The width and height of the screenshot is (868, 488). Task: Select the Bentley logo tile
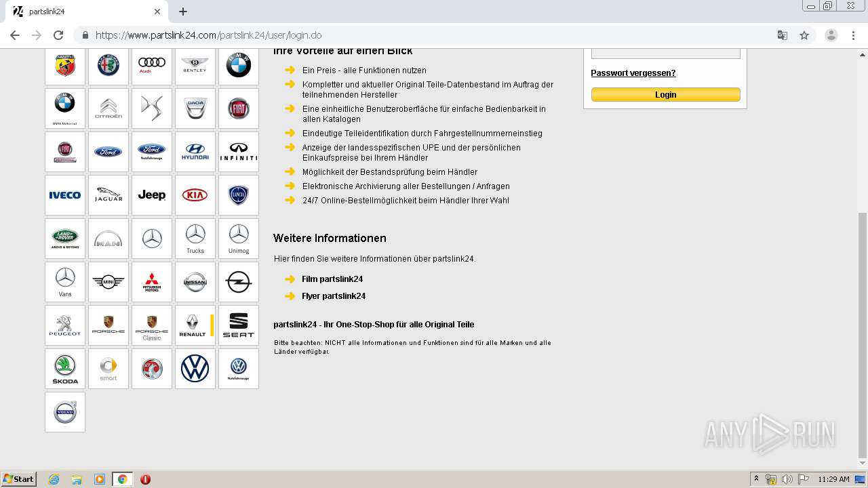pos(195,66)
